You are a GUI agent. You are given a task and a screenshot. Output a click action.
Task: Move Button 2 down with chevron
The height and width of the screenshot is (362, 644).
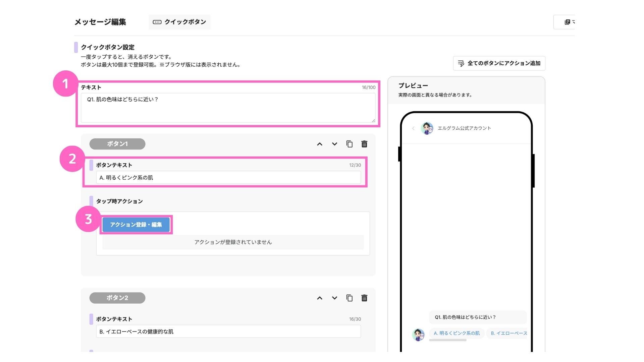[x=334, y=298]
